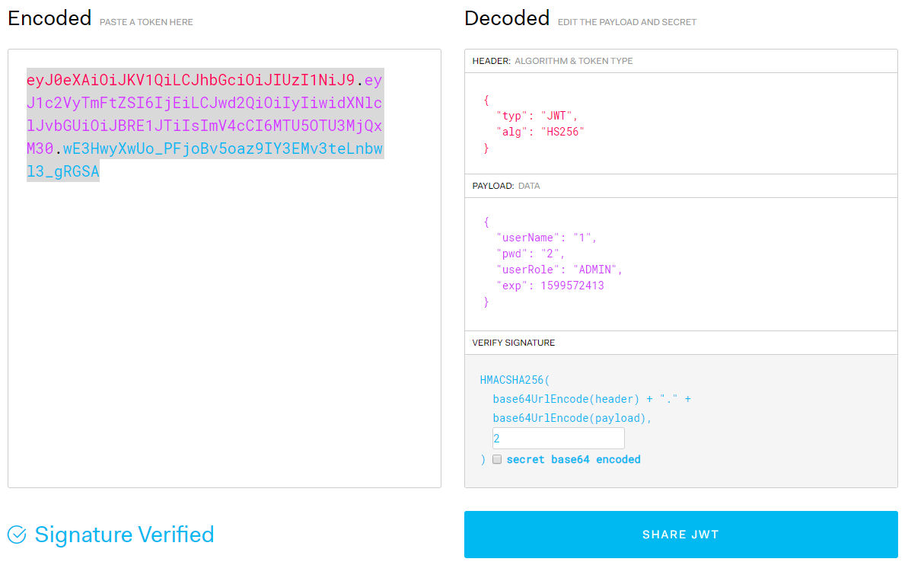Click the "userRole": "ADMIN" payload line
The height and width of the screenshot is (581, 924).
(559, 270)
